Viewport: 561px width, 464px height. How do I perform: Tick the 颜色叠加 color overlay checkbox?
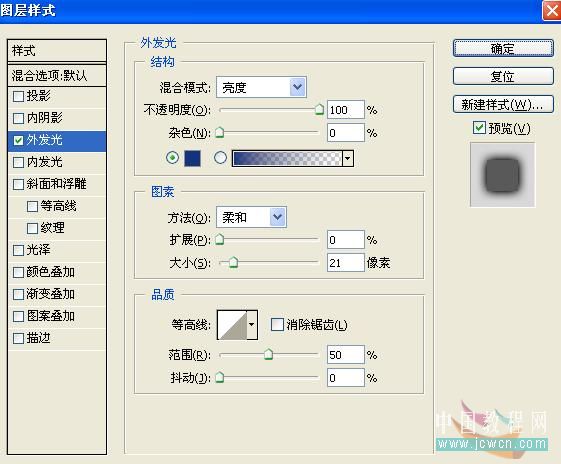coord(18,273)
